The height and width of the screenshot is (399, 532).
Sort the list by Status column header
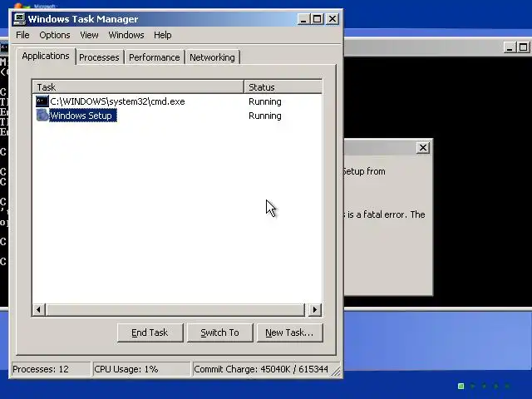pos(283,87)
